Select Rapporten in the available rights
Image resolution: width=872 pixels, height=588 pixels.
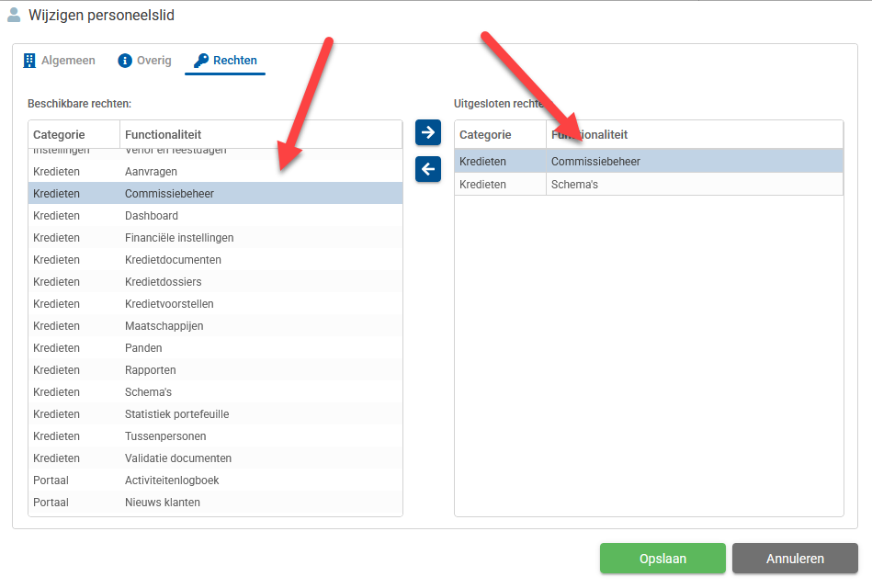(x=150, y=370)
